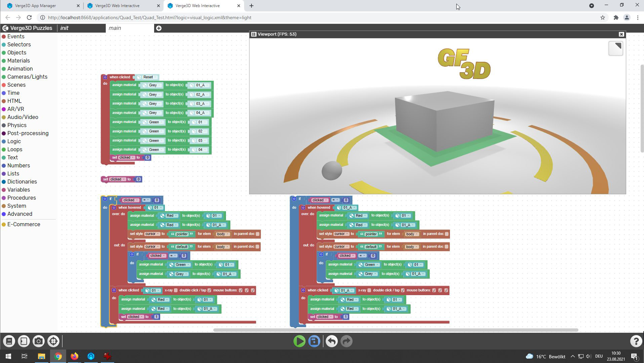The image size is (644, 363).
Task: Undo the last puzzle change
Action: tap(331, 341)
